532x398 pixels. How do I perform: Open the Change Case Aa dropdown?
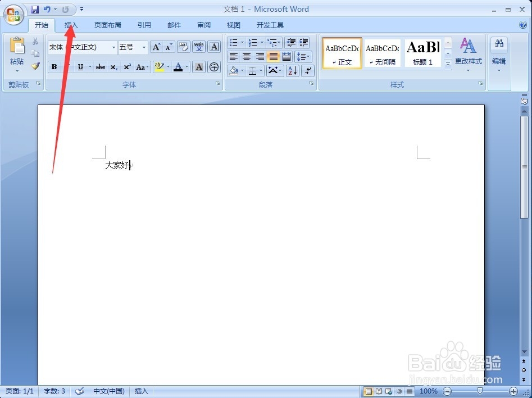(142, 67)
